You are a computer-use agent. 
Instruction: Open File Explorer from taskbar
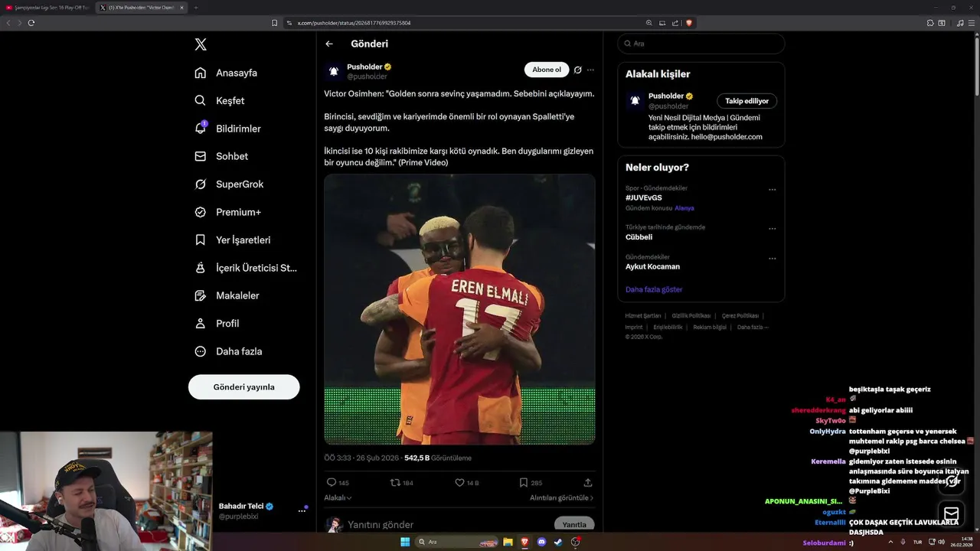(x=508, y=542)
